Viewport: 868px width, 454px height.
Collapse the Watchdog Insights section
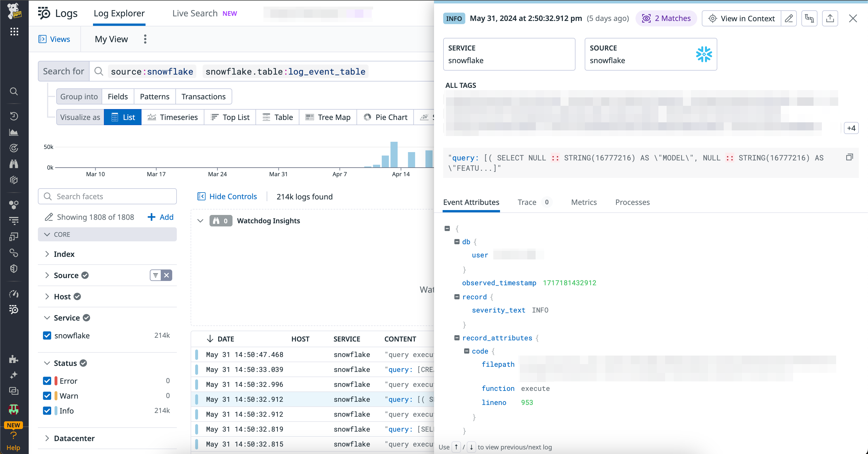[x=200, y=221]
